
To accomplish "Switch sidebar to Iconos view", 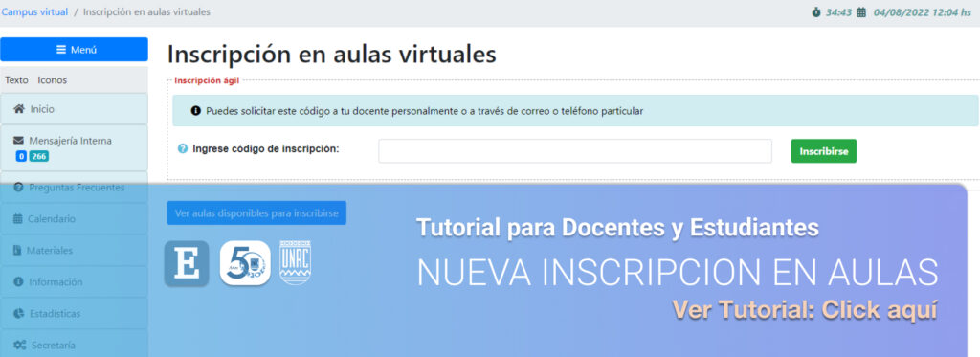I will coord(52,80).
